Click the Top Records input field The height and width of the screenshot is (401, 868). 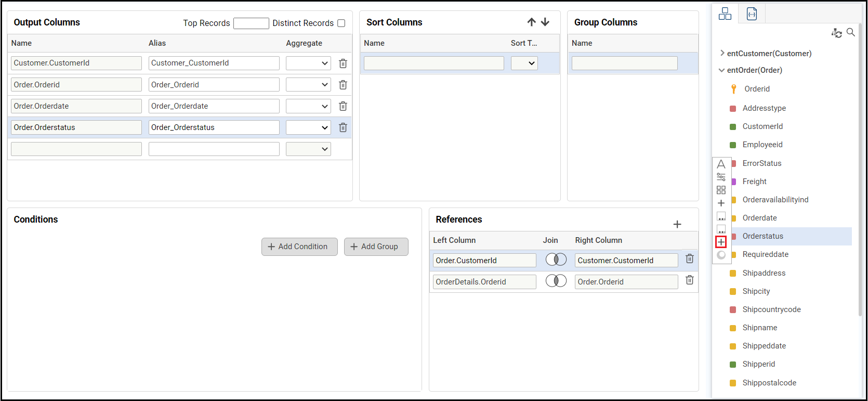(251, 23)
